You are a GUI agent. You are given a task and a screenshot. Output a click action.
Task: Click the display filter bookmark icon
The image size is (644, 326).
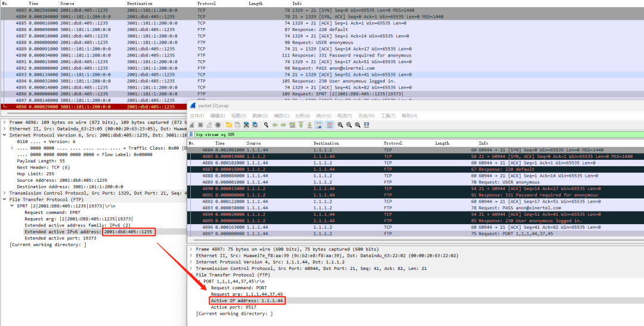tap(191, 135)
